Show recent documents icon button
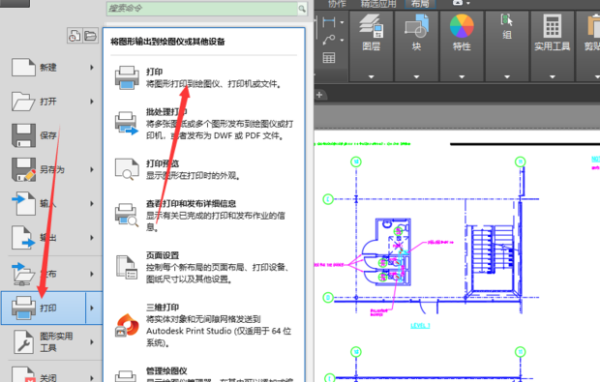The height and width of the screenshot is (382, 600). coord(74,36)
